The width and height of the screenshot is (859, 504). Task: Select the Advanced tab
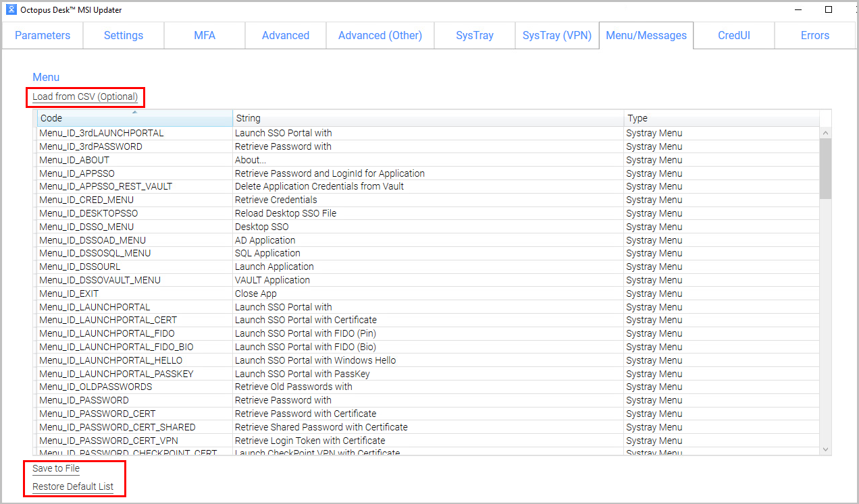(x=286, y=35)
